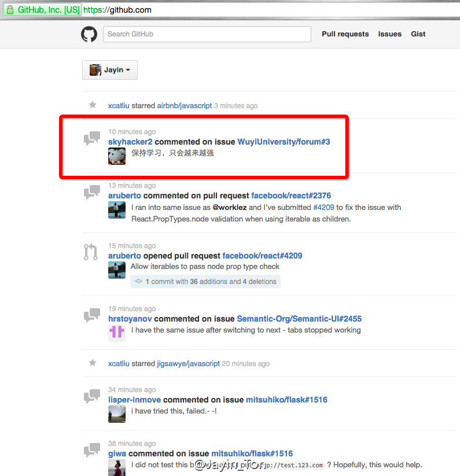Click '1 commit with 36 additions' summary text
The width and height of the screenshot is (460, 476).
coord(211,282)
